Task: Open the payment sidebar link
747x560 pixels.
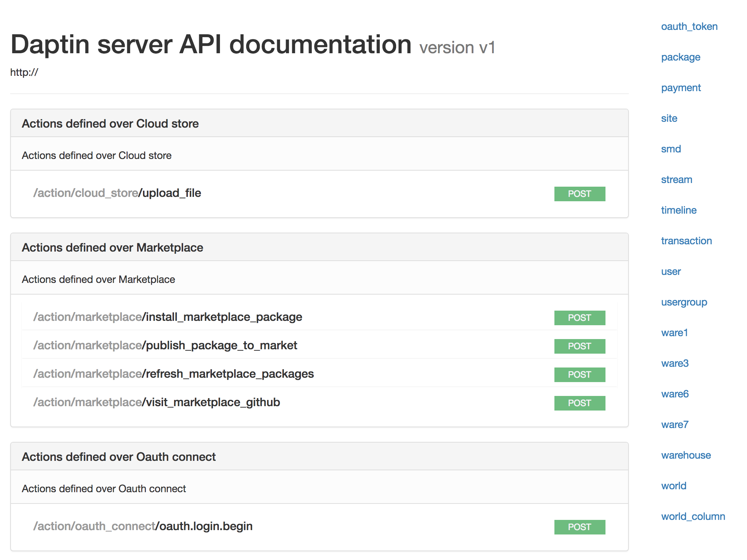Action: tap(681, 88)
